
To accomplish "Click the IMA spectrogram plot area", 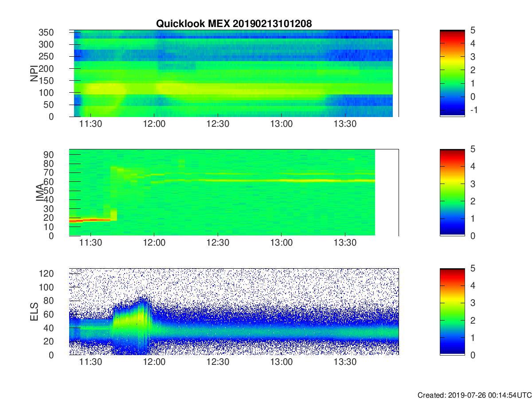I will pyautogui.click(x=234, y=192).
